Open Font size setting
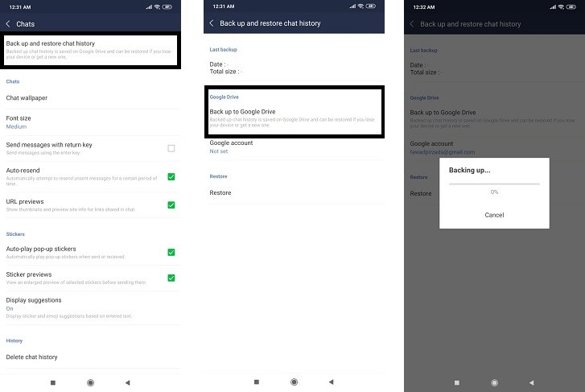 [90, 122]
